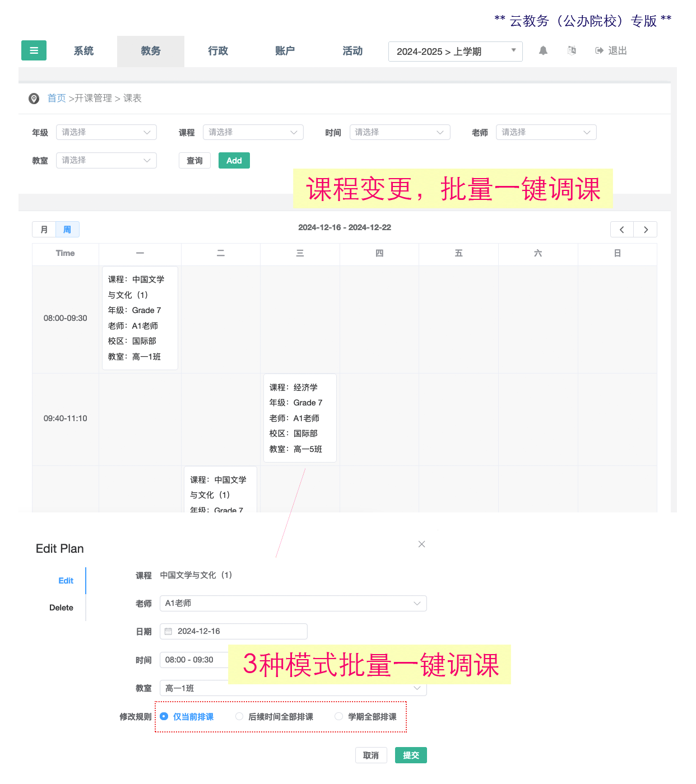Expand the 高一1班 classroom dropdown in dialog
696x784 pixels.
293,688
